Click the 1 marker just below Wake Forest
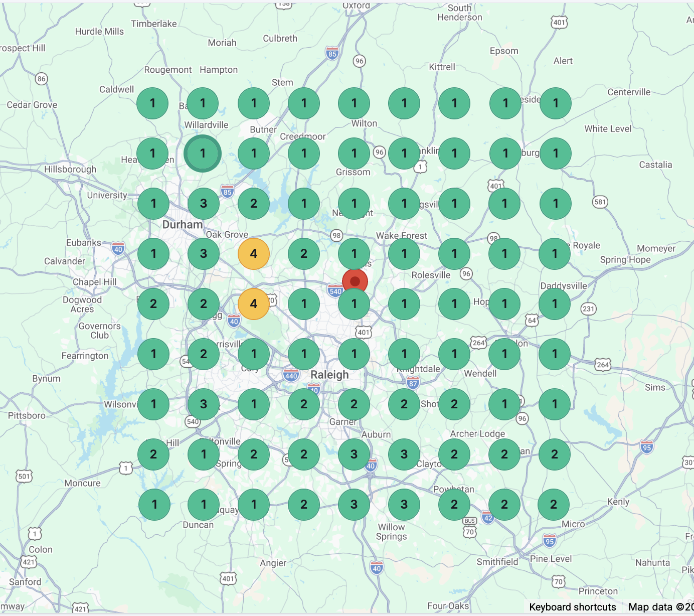This screenshot has height=616, width=694. point(404,254)
